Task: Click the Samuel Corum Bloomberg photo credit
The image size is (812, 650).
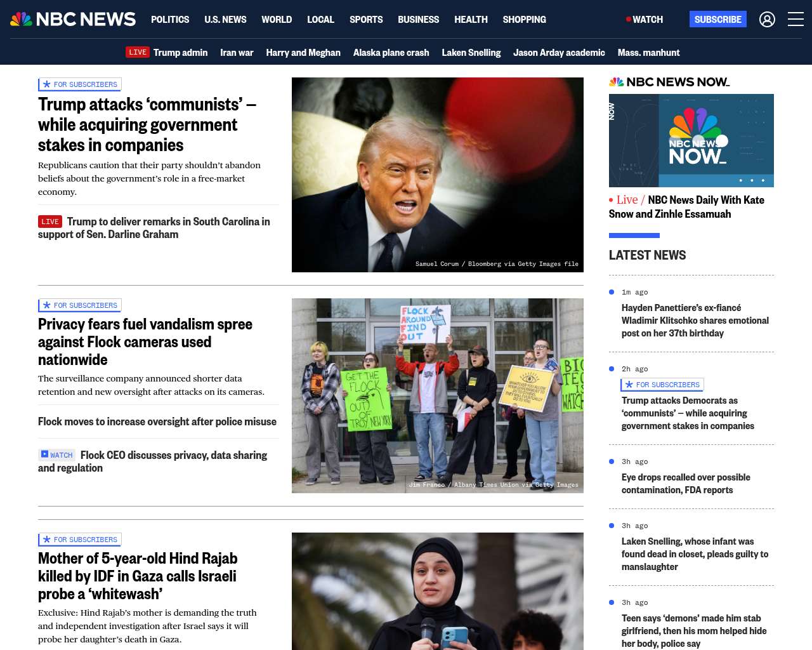Action: point(497,264)
